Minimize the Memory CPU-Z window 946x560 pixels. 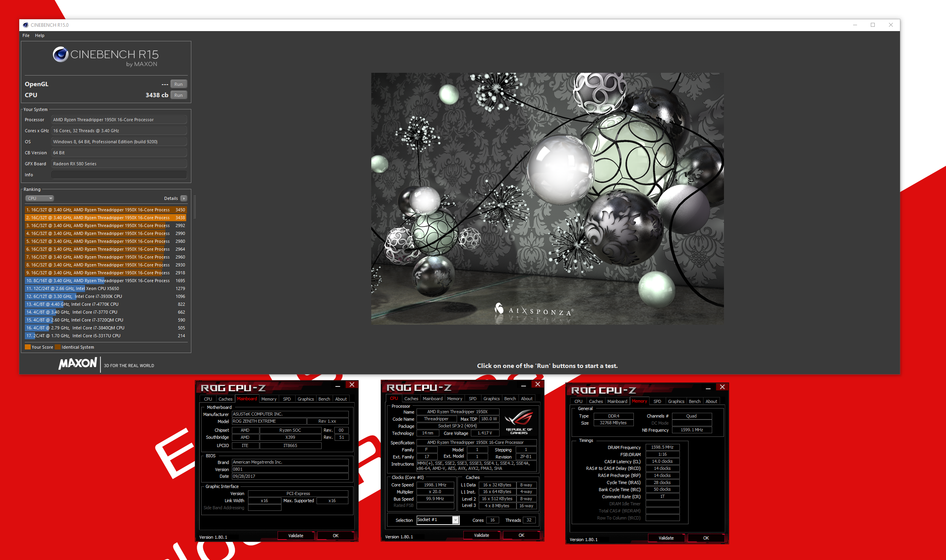coord(708,388)
